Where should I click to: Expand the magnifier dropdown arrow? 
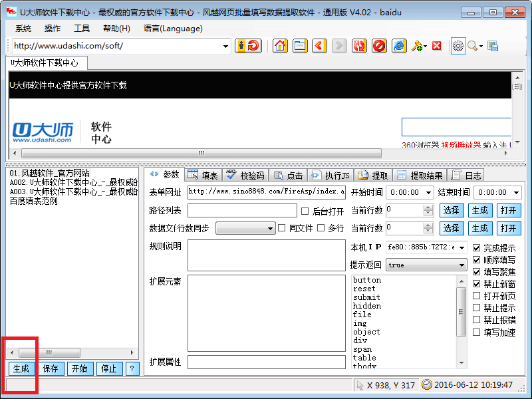pos(481,46)
